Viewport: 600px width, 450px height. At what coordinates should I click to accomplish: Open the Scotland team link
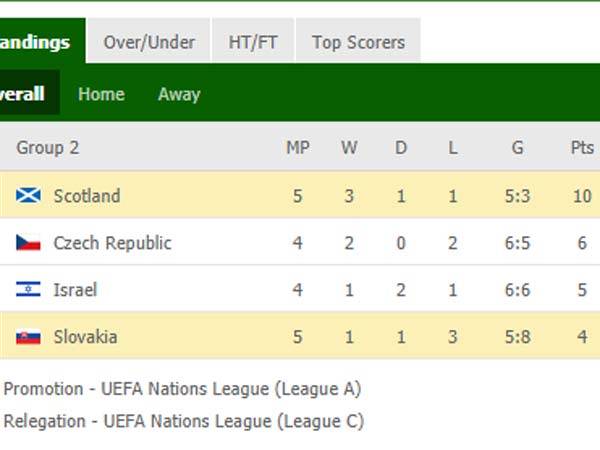(87, 195)
